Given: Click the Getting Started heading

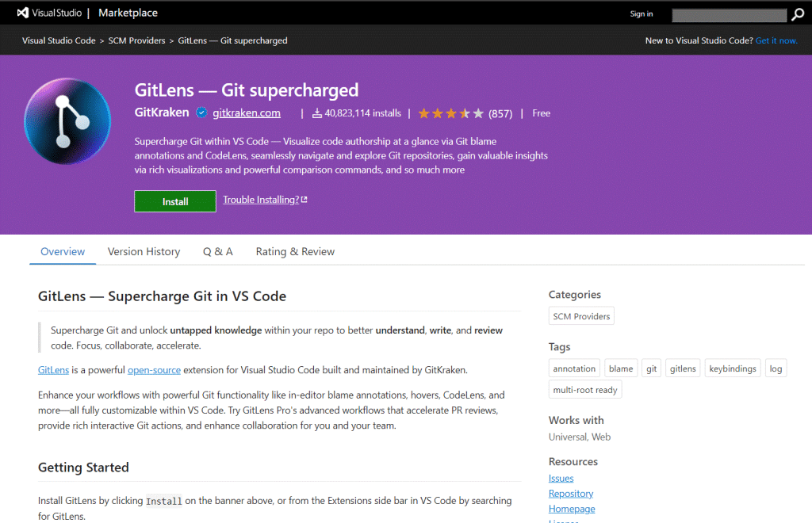Looking at the screenshot, I should [83, 467].
